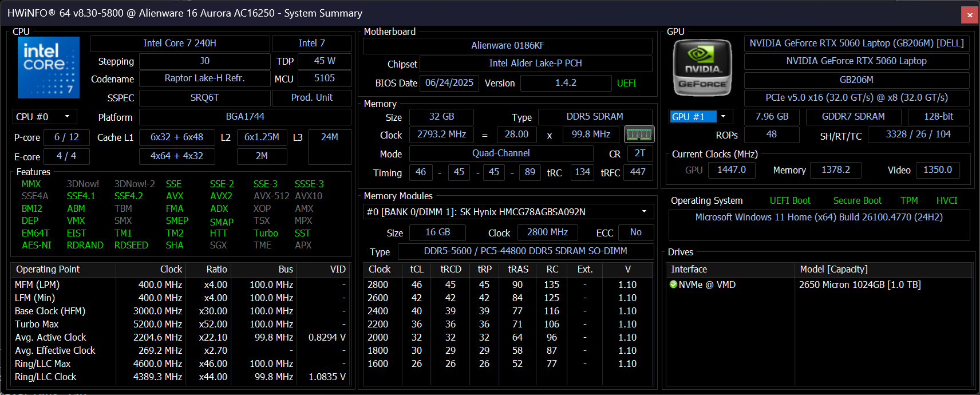Viewport: 980px width, 395px height.
Task: Click the UEFI label next to BIOS version
Action: (x=626, y=83)
